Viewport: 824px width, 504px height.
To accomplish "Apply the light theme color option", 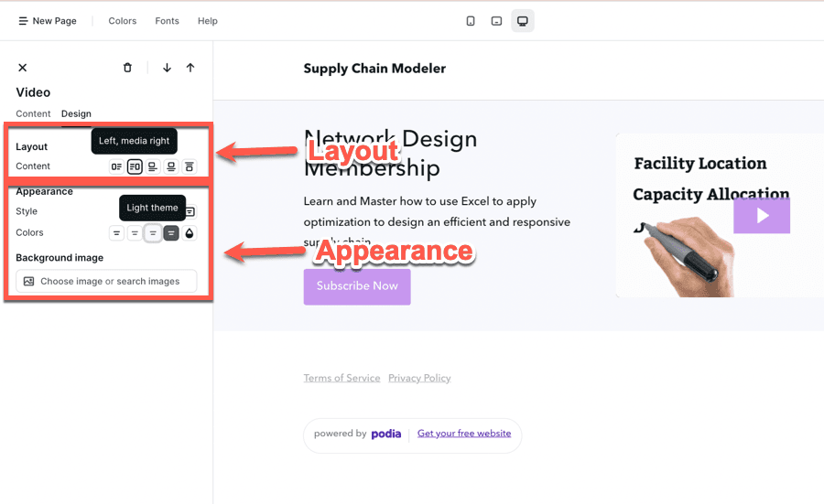I will [x=153, y=233].
